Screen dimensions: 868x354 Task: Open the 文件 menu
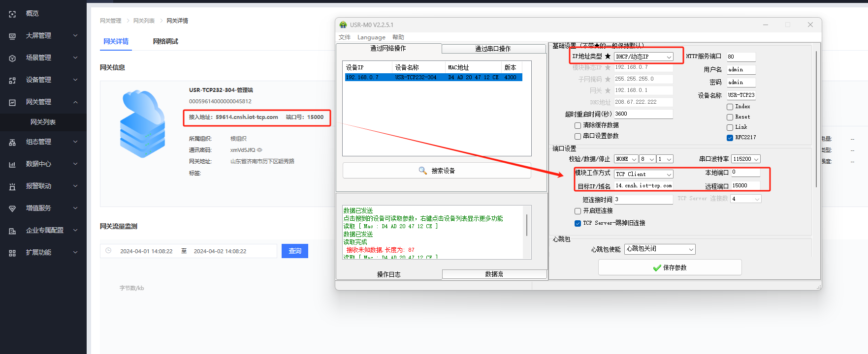tap(345, 37)
